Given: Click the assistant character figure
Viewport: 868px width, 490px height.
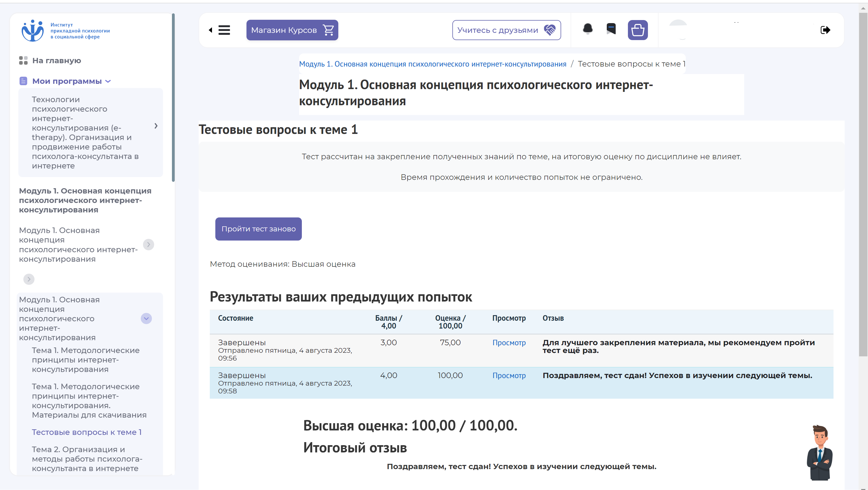Looking at the screenshot, I should coord(820,453).
